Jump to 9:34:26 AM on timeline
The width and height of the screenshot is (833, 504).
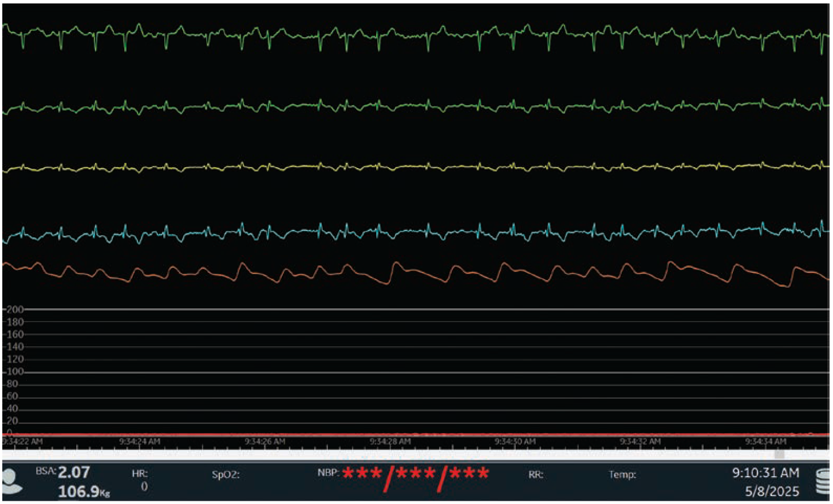pyautogui.click(x=264, y=442)
